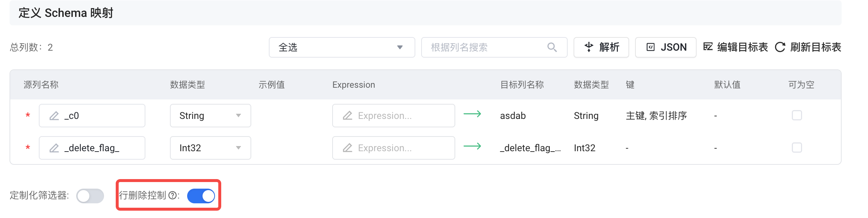Click the pencil icon in second Expression field

348,148
